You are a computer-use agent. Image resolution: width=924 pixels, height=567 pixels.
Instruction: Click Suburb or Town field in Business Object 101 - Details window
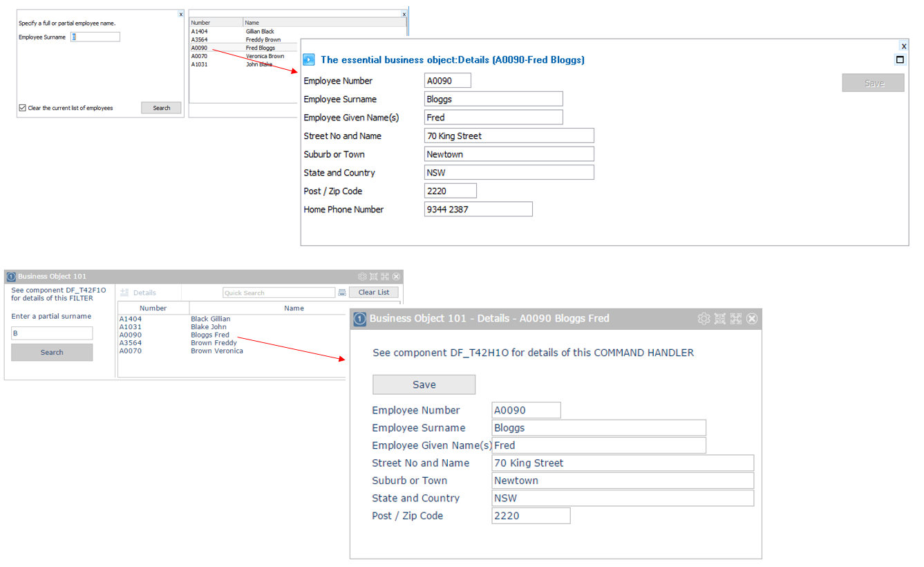(623, 481)
